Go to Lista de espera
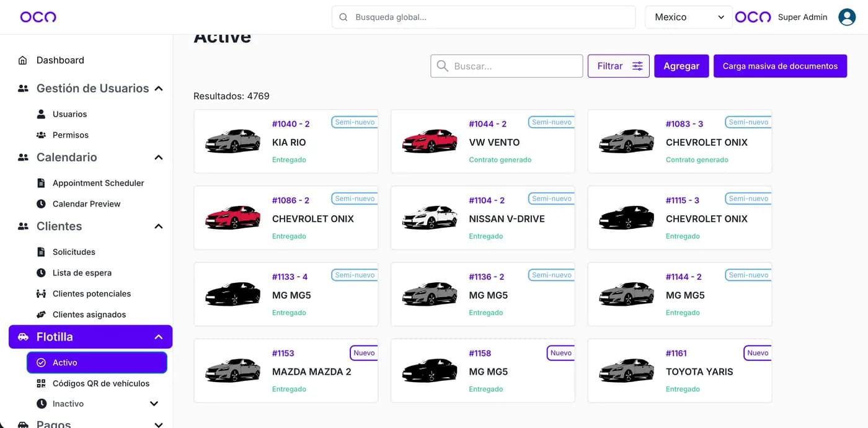The width and height of the screenshot is (868, 428). coord(82,273)
